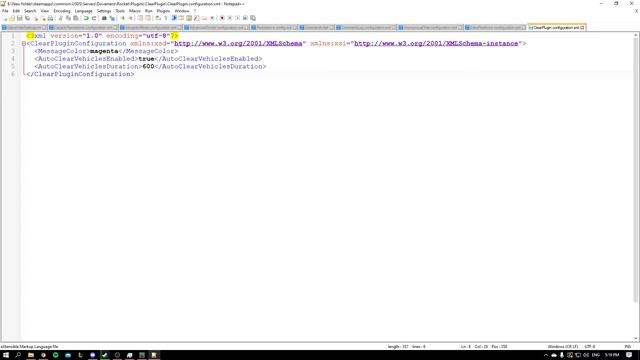Open the Action Center notifications icon

629,355
